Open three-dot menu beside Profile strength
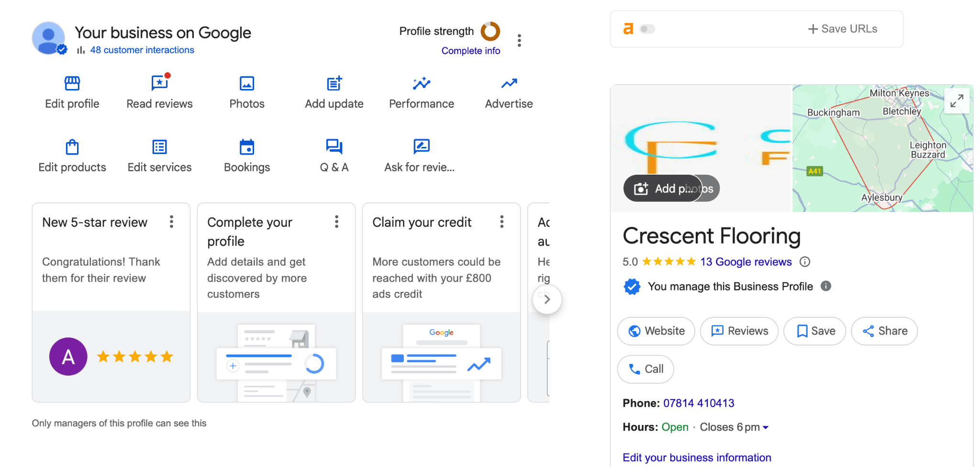Screen dimensions: 980x467 point(519,40)
